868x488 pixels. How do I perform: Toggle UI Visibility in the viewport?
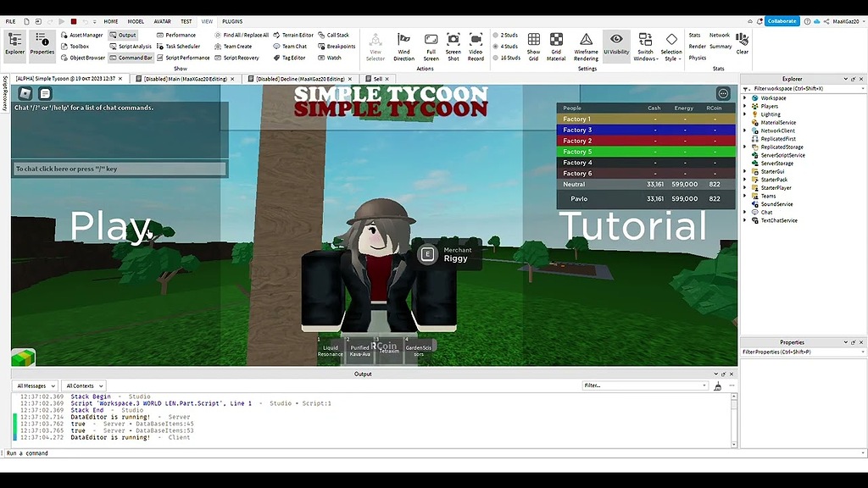pyautogui.click(x=616, y=42)
